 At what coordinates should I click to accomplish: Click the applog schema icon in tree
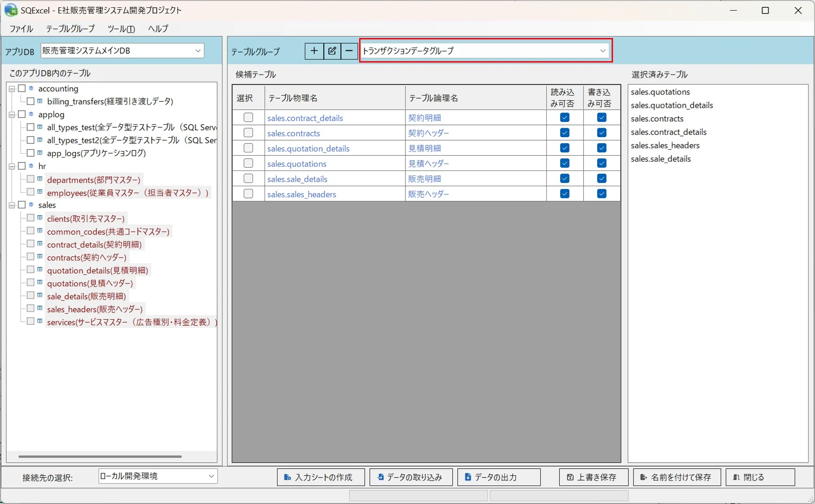(32, 114)
